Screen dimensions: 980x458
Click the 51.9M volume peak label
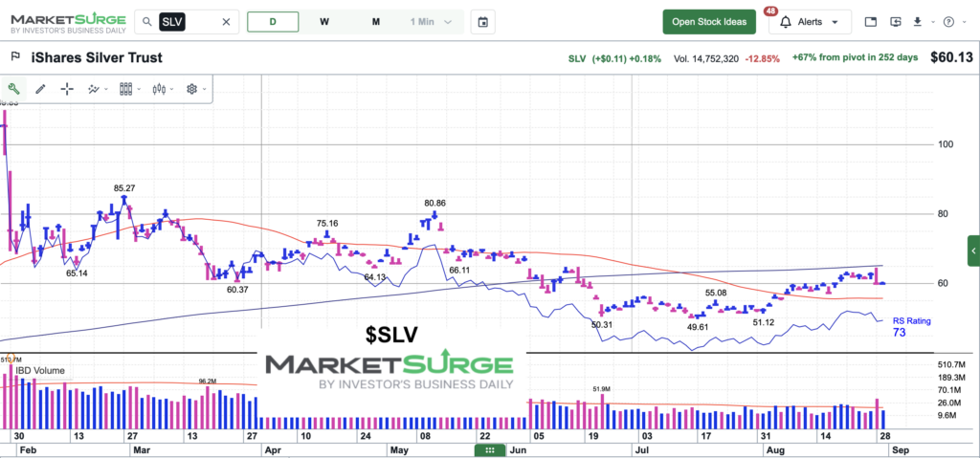[x=603, y=388]
